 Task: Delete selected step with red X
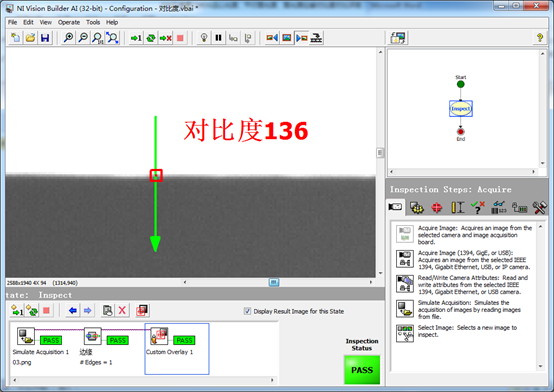pos(122,311)
